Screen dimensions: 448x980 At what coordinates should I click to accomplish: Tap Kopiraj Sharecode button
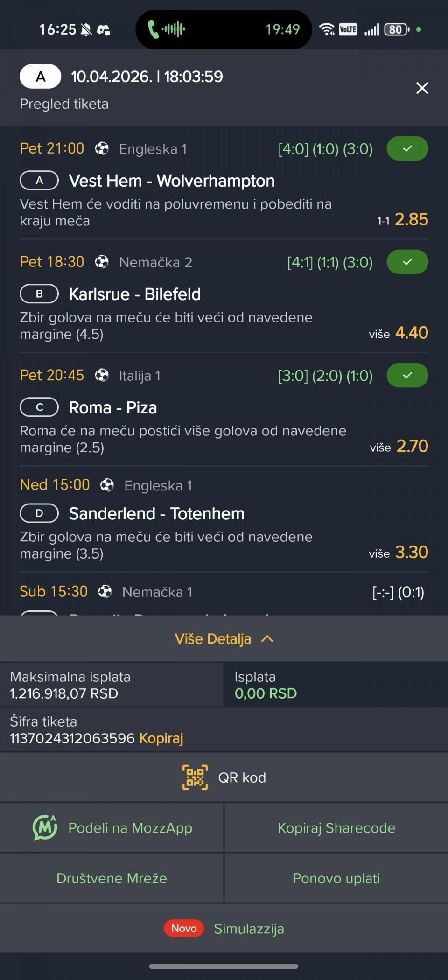pyautogui.click(x=336, y=828)
